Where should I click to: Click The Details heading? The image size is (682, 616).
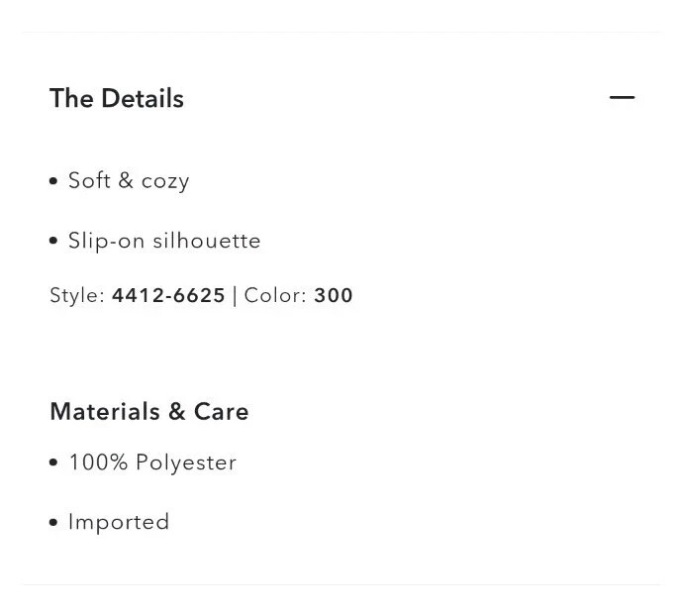pyautogui.click(x=117, y=98)
